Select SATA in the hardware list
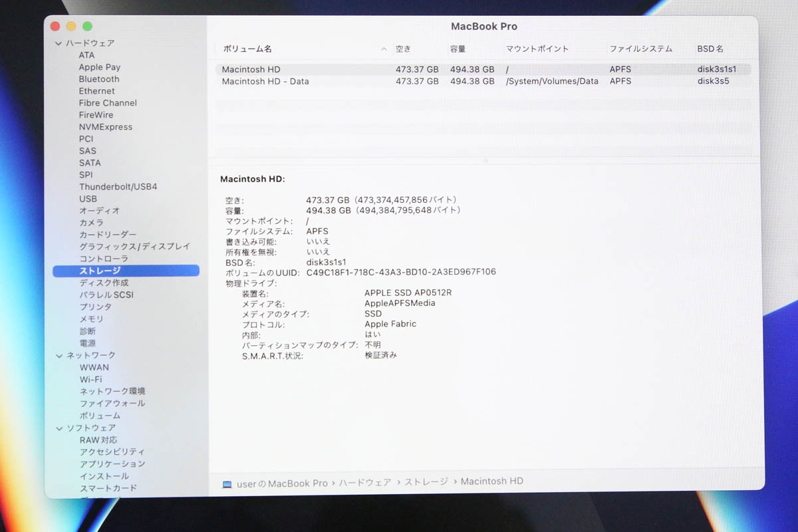798x532 pixels. (x=90, y=163)
